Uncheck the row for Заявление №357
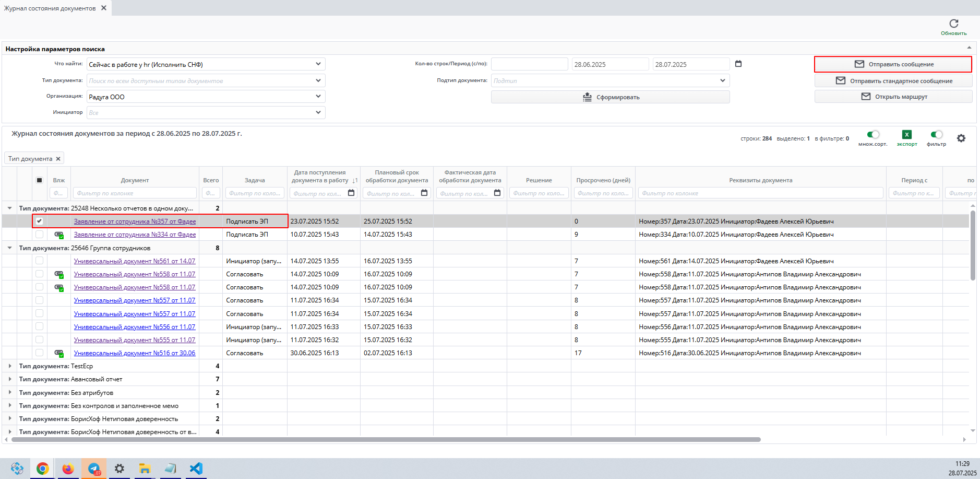Viewport: 980px width, 479px height. 39,221
